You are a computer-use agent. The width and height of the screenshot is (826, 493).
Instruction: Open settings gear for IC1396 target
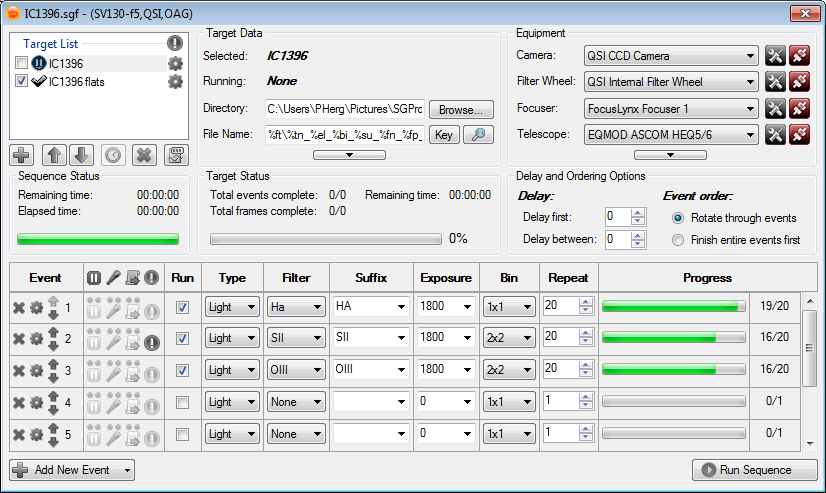tap(175, 64)
